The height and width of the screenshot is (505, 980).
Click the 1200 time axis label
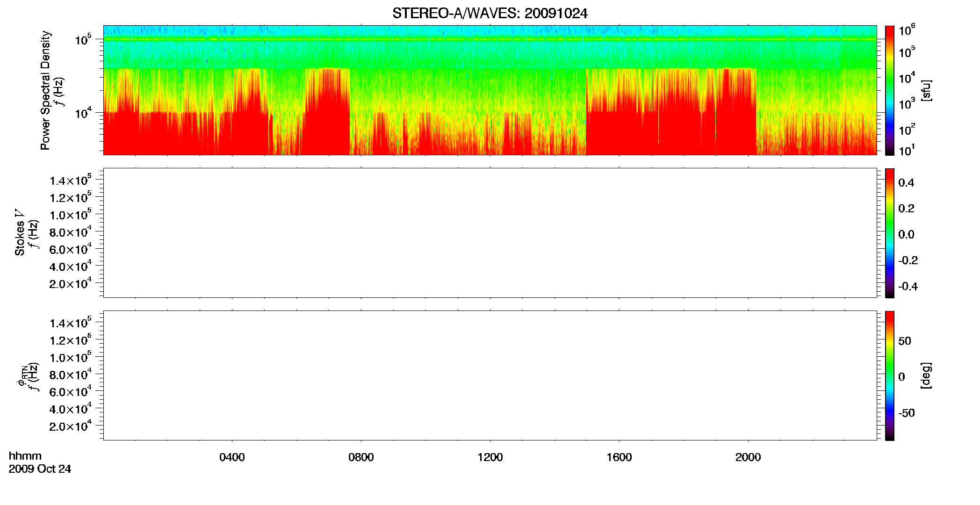pos(490,457)
